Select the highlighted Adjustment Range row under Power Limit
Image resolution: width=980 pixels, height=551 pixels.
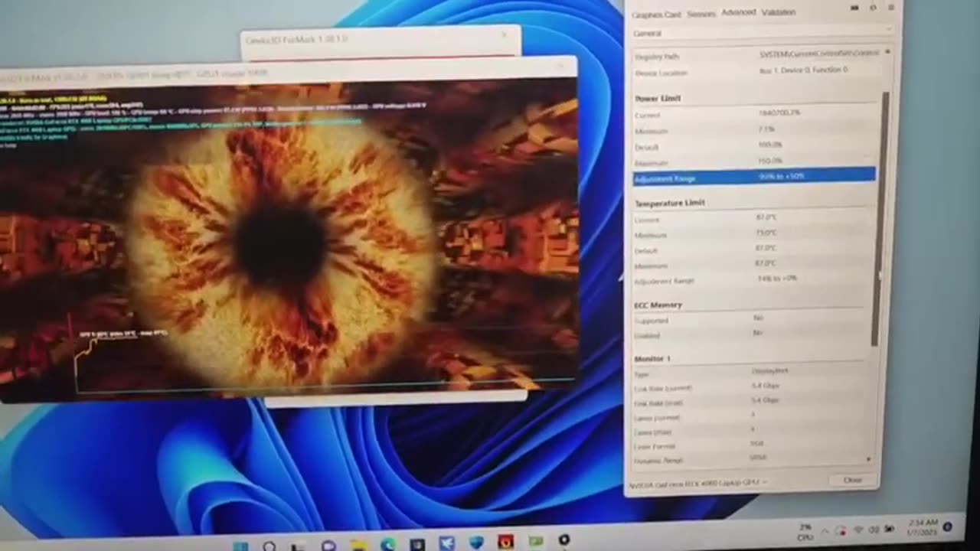click(x=754, y=177)
